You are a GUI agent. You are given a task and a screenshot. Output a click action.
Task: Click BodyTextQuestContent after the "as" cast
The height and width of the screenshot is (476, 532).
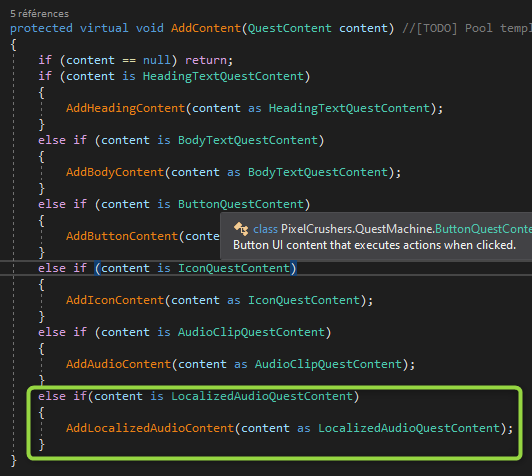(318, 172)
